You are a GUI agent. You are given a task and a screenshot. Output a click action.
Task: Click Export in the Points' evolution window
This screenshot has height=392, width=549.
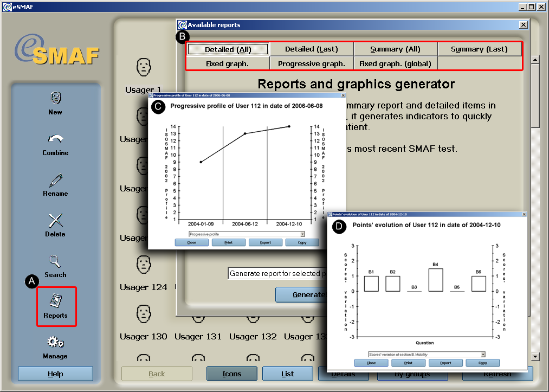tap(445, 363)
